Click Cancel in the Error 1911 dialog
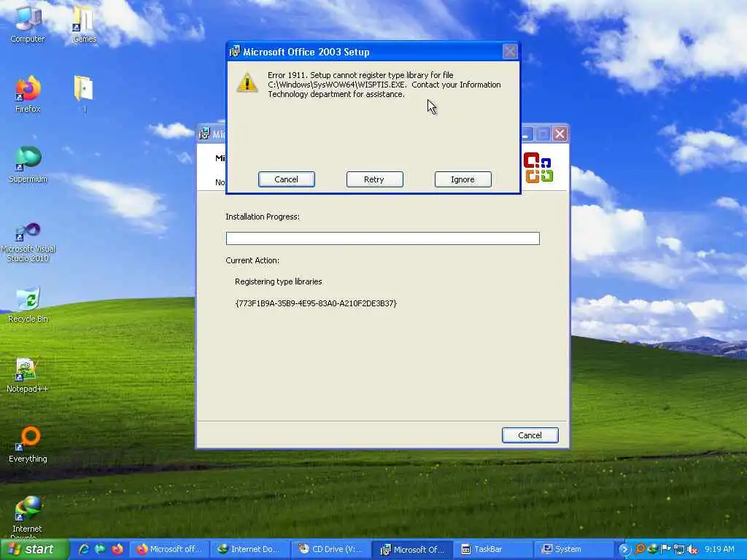 coord(286,179)
